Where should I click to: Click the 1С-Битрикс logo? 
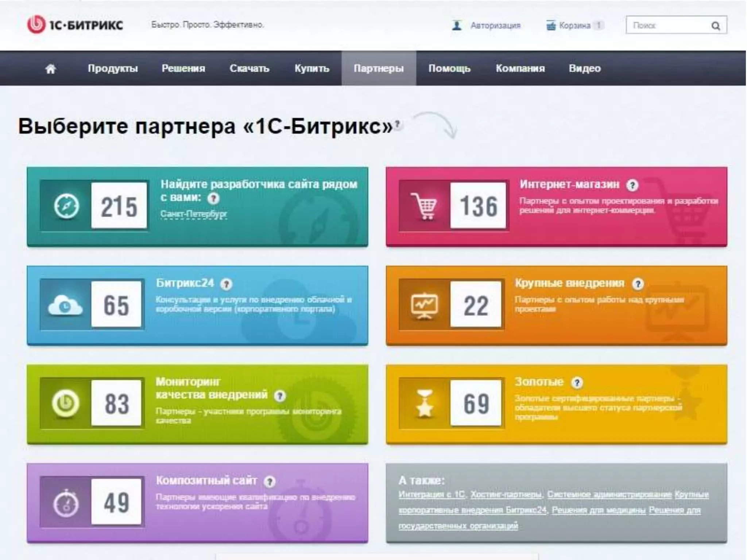click(75, 25)
